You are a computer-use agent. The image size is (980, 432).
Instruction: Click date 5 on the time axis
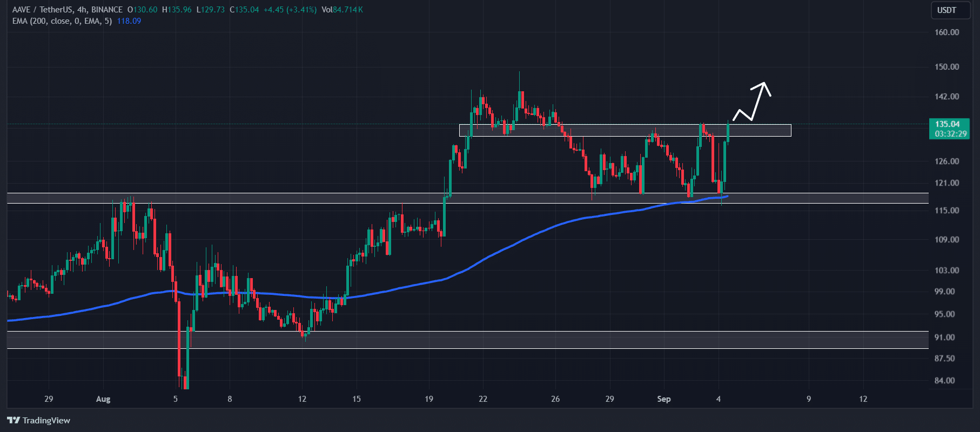pyautogui.click(x=176, y=399)
